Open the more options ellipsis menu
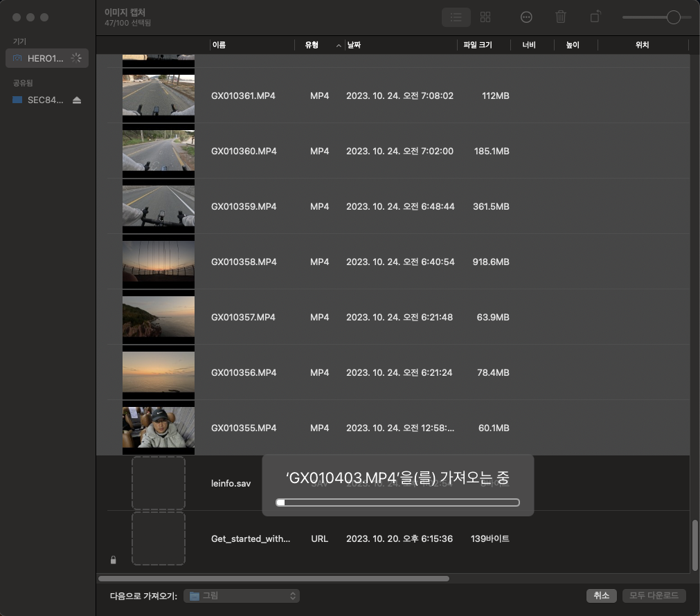 click(526, 17)
